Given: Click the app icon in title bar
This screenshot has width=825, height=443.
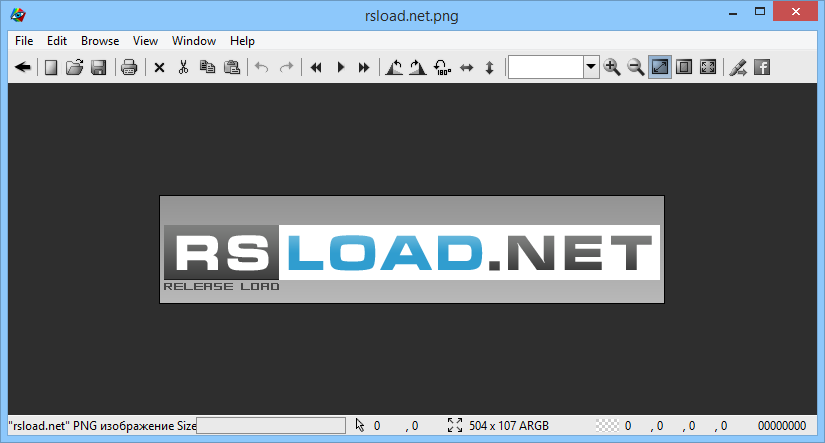Looking at the screenshot, I should [18, 15].
